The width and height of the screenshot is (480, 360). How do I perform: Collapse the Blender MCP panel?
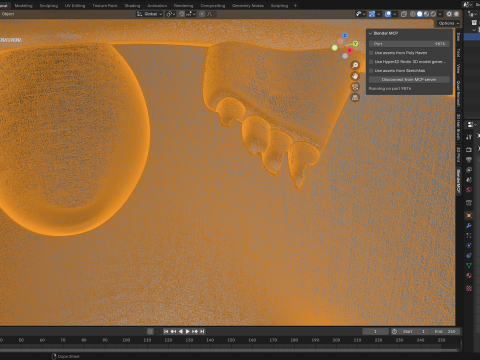coord(370,33)
